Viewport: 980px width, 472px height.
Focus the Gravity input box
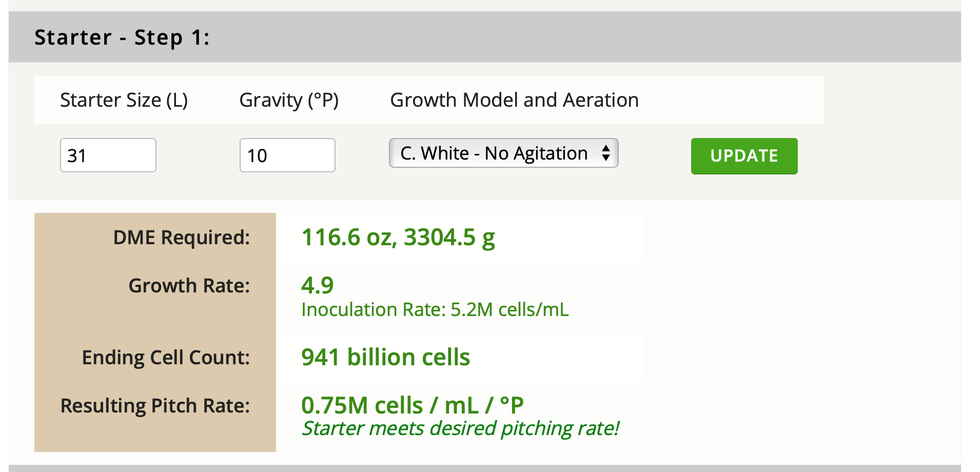click(287, 155)
